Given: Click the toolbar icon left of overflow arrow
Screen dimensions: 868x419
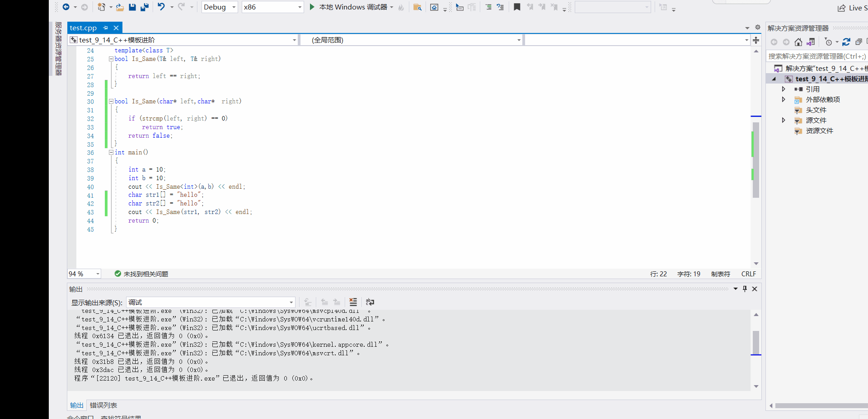Looking at the screenshot, I should click(434, 7).
